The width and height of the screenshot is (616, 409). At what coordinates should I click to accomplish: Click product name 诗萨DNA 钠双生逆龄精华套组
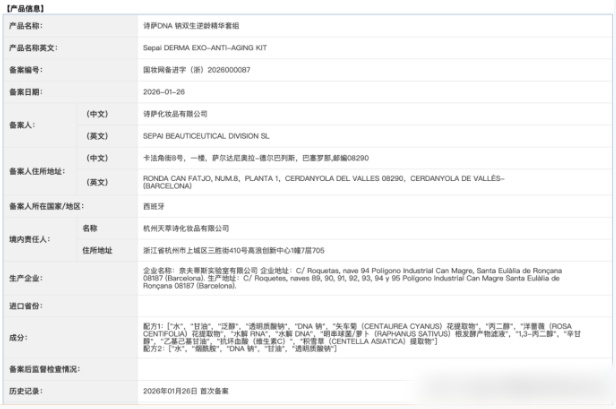pyautogui.click(x=191, y=26)
